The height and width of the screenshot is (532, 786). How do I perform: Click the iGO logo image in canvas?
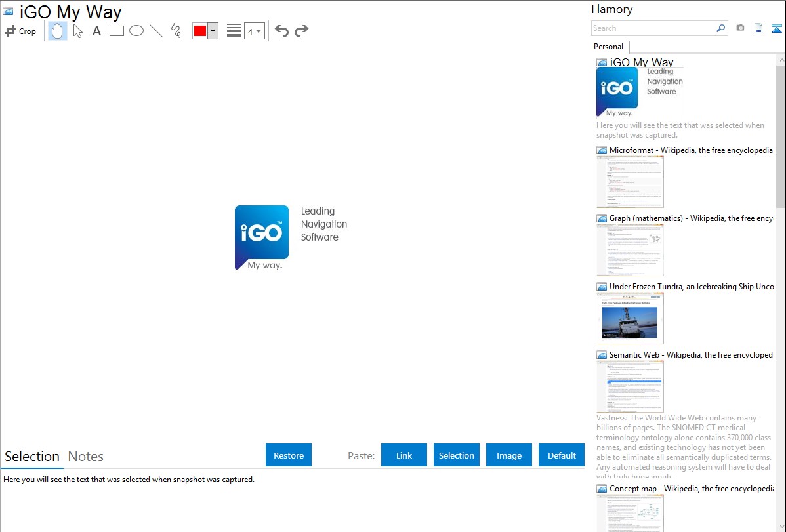click(x=262, y=237)
